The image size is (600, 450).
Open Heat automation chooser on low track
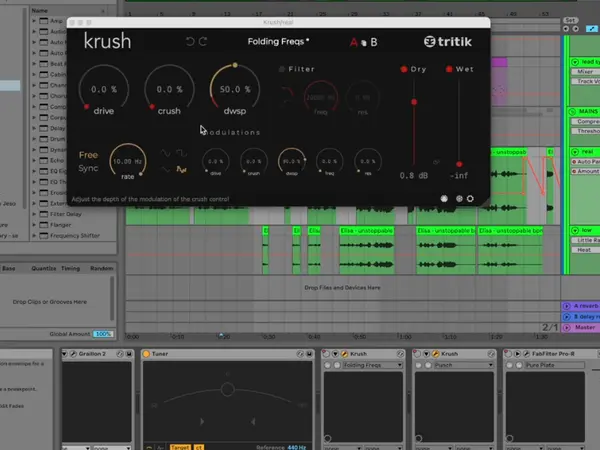pyautogui.click(x=586, y=250)
